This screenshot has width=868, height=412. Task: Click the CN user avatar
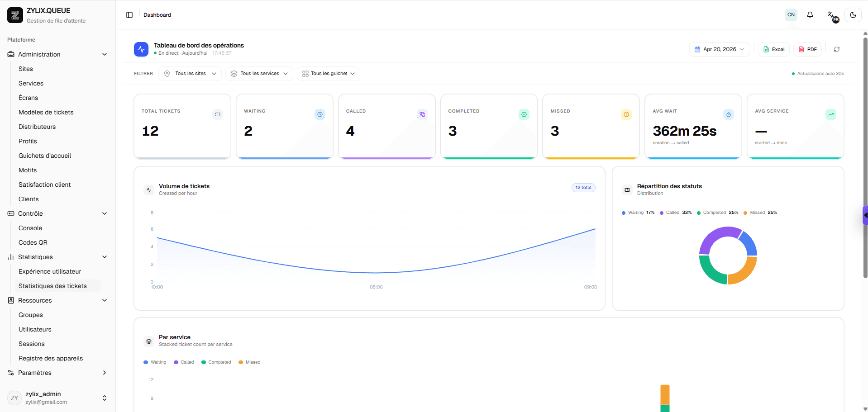(x=791, y=15)
